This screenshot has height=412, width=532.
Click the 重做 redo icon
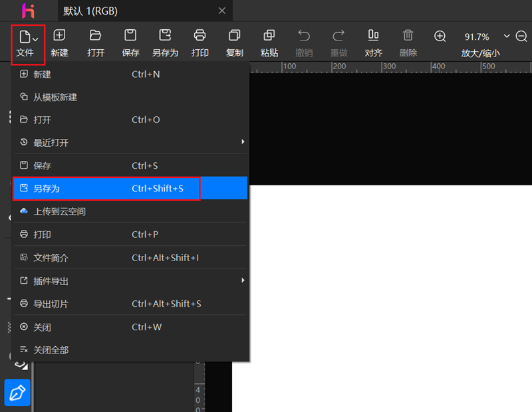338,43
